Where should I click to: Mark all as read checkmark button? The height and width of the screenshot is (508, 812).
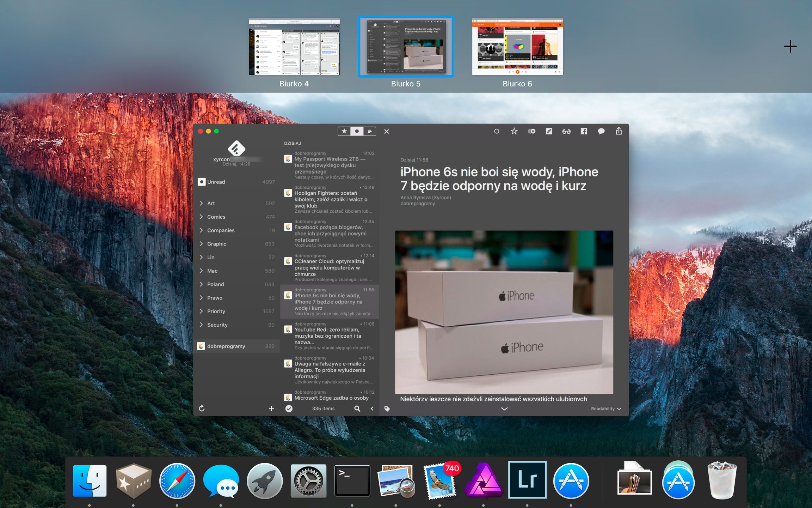pos(289,409)
